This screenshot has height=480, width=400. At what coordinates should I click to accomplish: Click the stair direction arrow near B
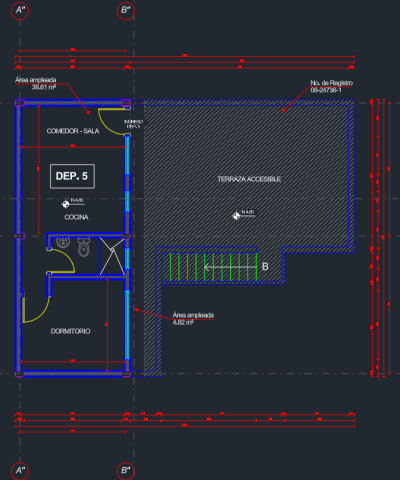(230, 267)
